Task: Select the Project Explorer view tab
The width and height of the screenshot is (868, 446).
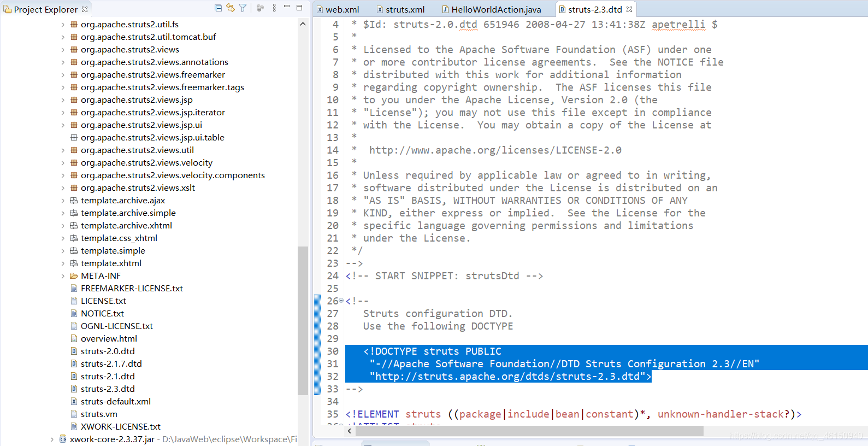Action: point(46,9)
